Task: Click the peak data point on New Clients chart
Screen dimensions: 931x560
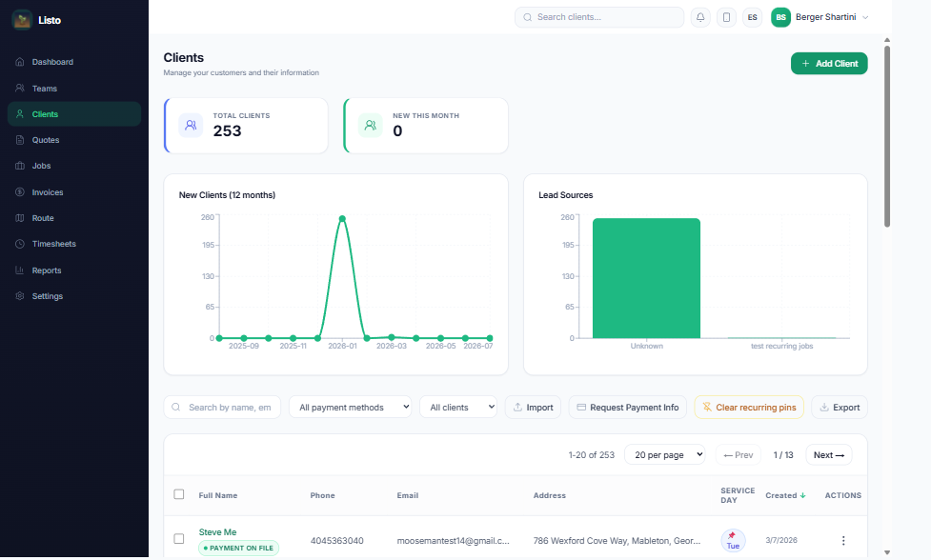Action: click(x=342, y=219)
